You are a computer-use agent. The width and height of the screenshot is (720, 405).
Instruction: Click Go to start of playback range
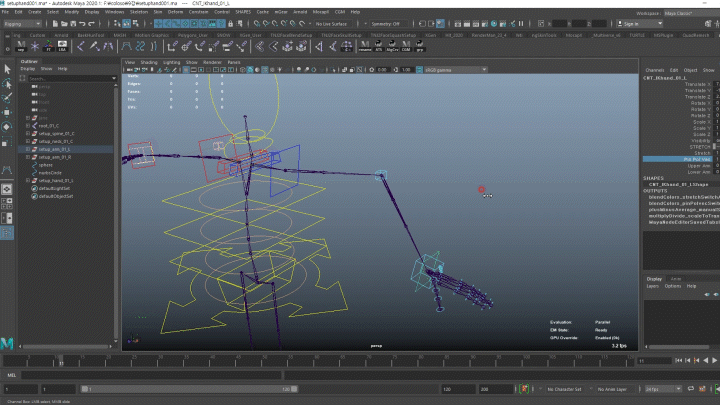tap(678, 360)
